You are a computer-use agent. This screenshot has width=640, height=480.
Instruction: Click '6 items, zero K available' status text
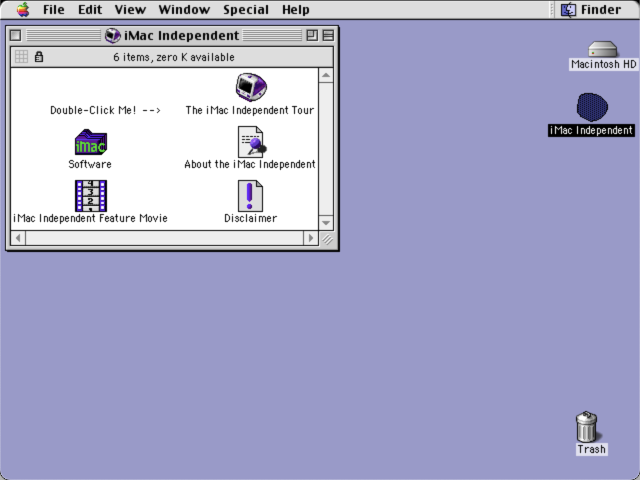(x=174, y=57)
